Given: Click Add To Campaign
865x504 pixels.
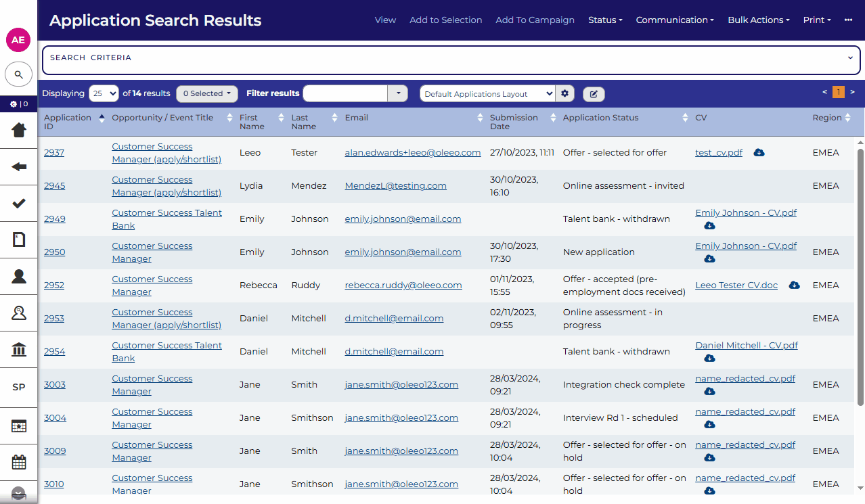Looking at the screenshot, I should 535,20.
